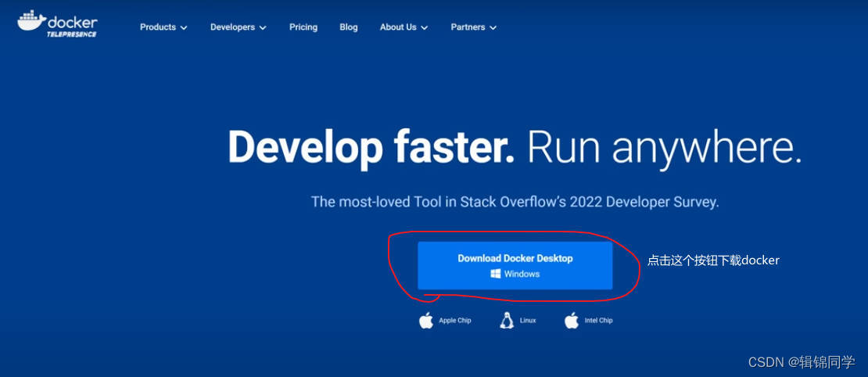The width and height of the screenshot is (868, 377).
Task: Expand the Developers chevron arrow
Action: (x=263, y=27)
